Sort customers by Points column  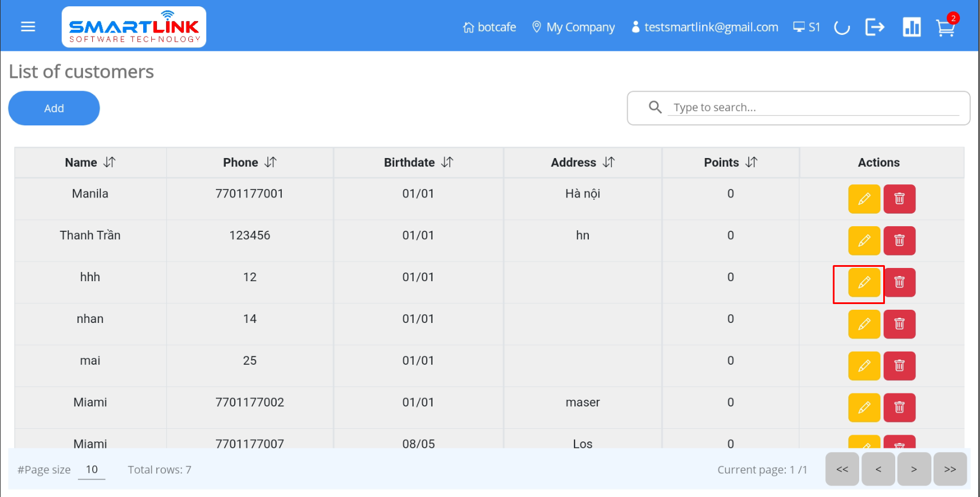pyautogui.click(x=751, y=163)
